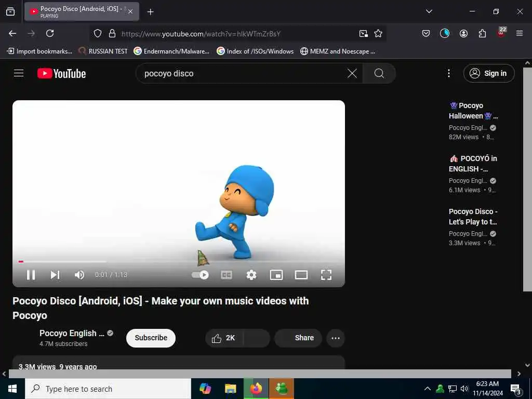Click the page horizontal scrollbar
532x399 pixels.
[x=260, y=374]
